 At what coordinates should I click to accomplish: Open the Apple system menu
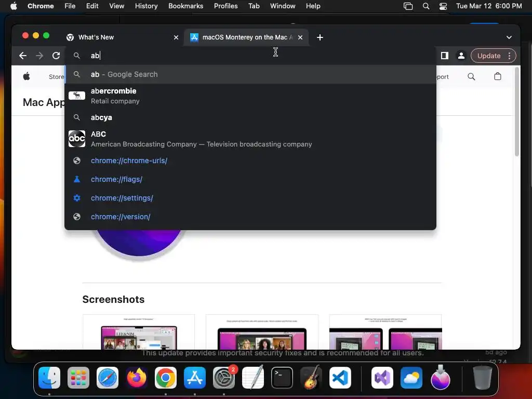point(14,6)
